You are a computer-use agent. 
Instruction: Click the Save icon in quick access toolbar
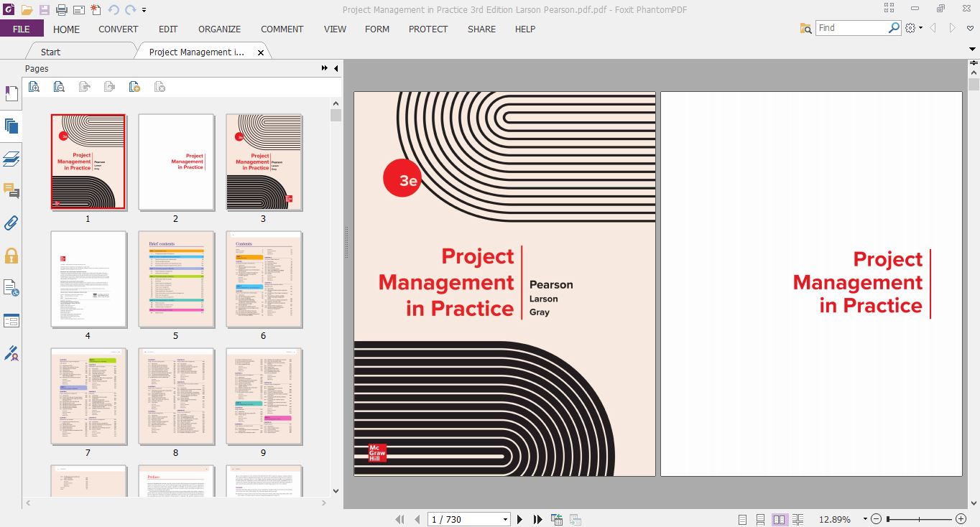click(45, 9)
